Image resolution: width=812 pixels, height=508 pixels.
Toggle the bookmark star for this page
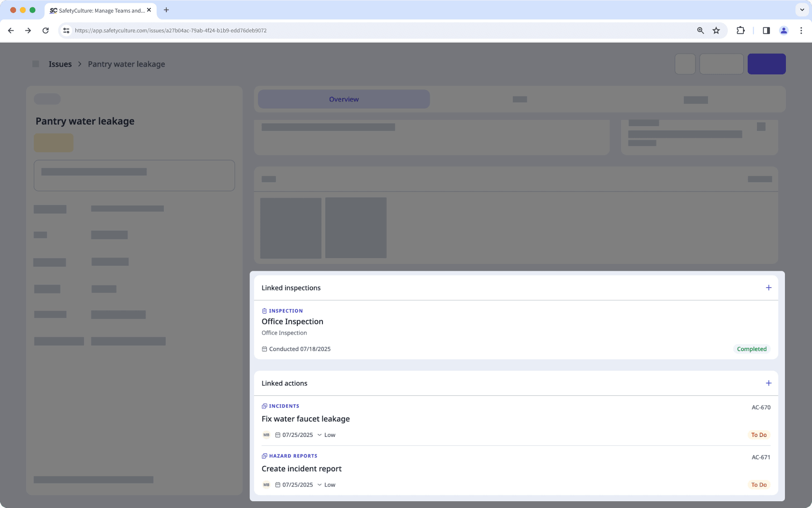pos(716,30)
